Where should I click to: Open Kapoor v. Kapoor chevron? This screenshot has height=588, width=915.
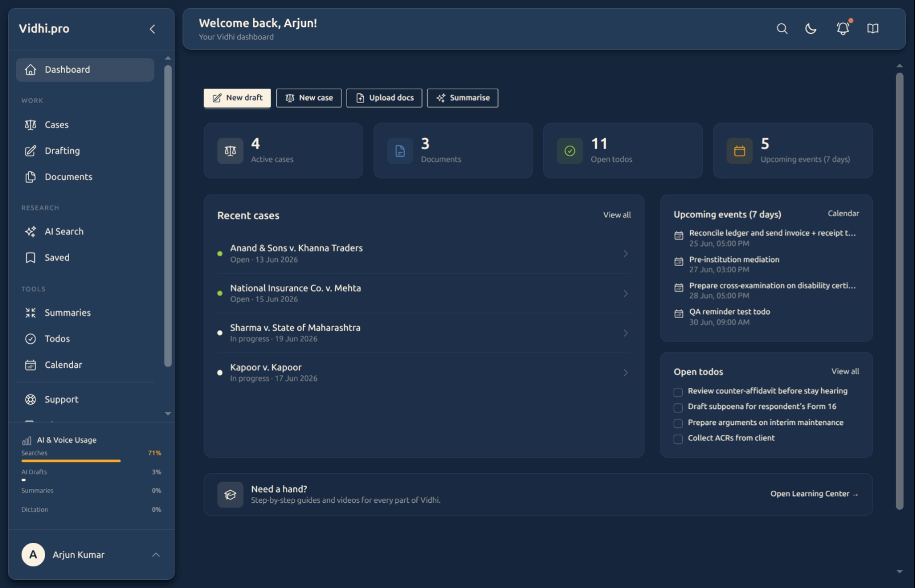[x=626, y=373]
